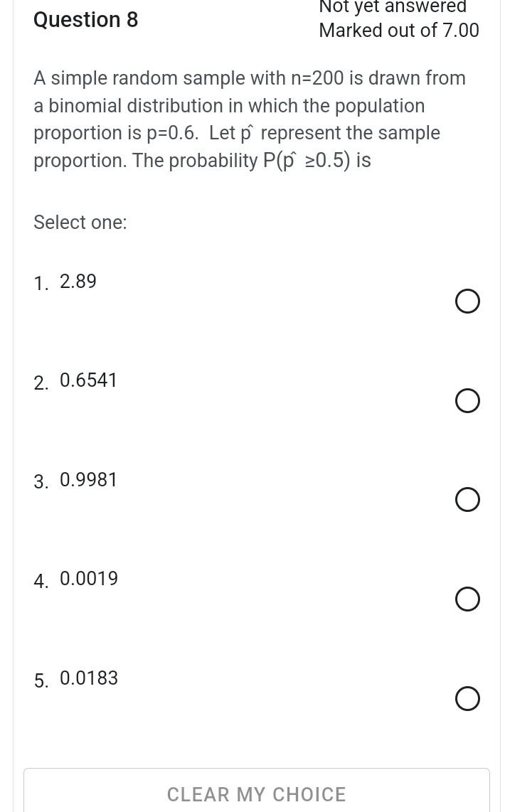505x812 pixels.
Task: Select the radio button for answer 0.9981
Action: [467, 499]
